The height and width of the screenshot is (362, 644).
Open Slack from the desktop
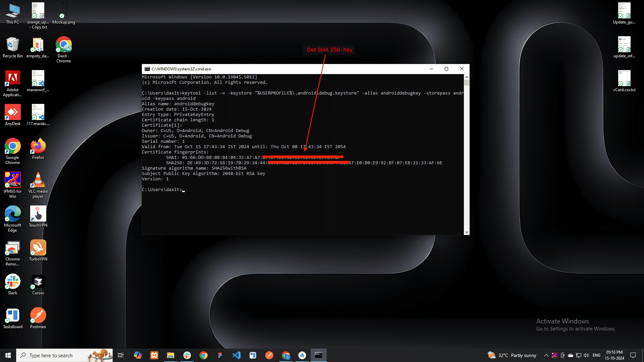tap(12, 282)
